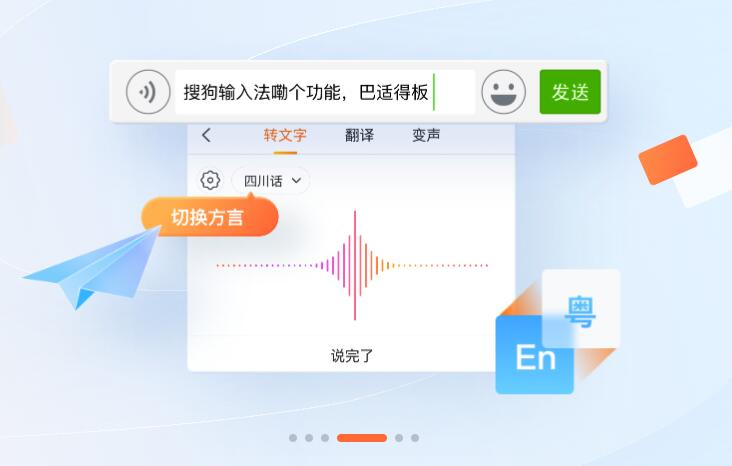Switch to the 转文字 tab
This screenshot has height=466, width=732.
[285, 135]
